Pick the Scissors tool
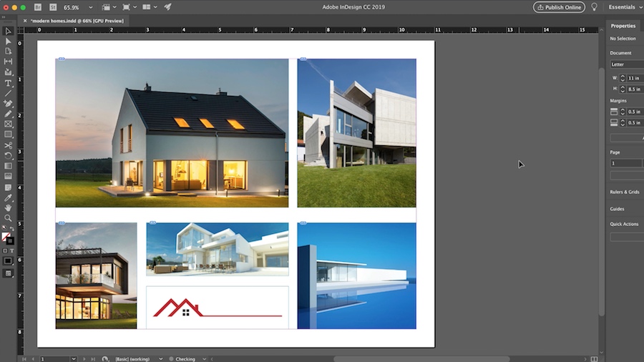This screenshot has height=362, width=644. tap(8, 145)
